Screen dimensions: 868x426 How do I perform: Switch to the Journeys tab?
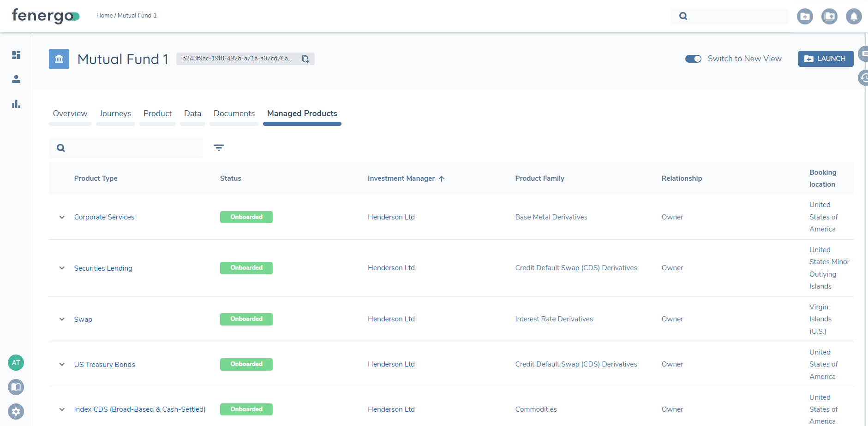point(115,113)
